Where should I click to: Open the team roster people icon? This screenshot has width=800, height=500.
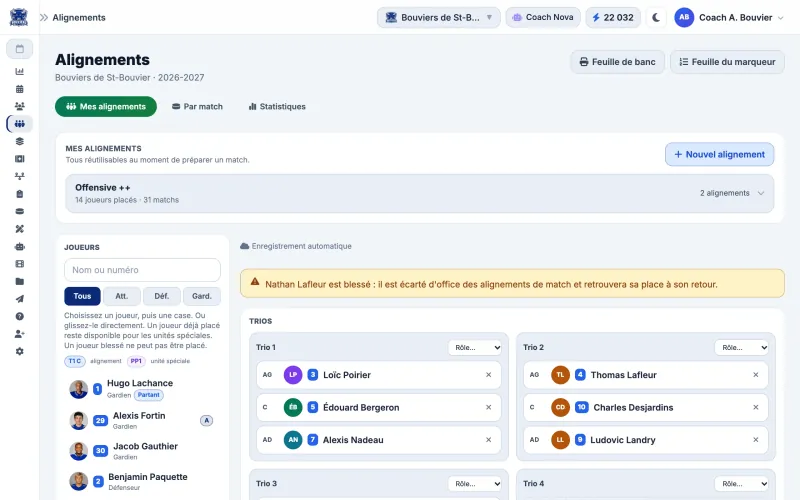pyautogui.click(x=19, y=106)
